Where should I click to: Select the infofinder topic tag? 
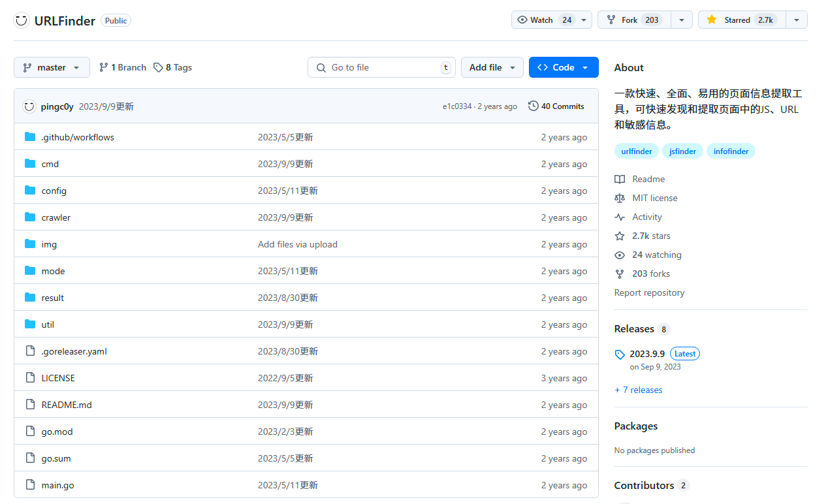(x=731, y=151)
